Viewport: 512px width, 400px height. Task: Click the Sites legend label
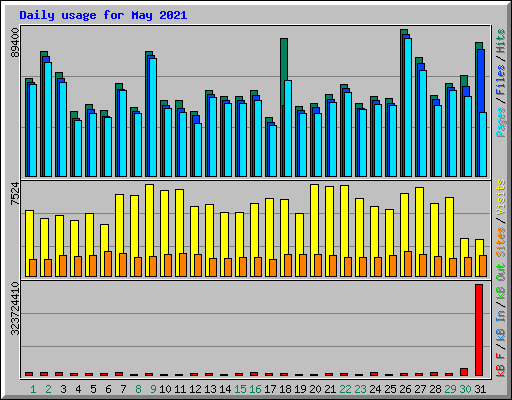point(501,242)
